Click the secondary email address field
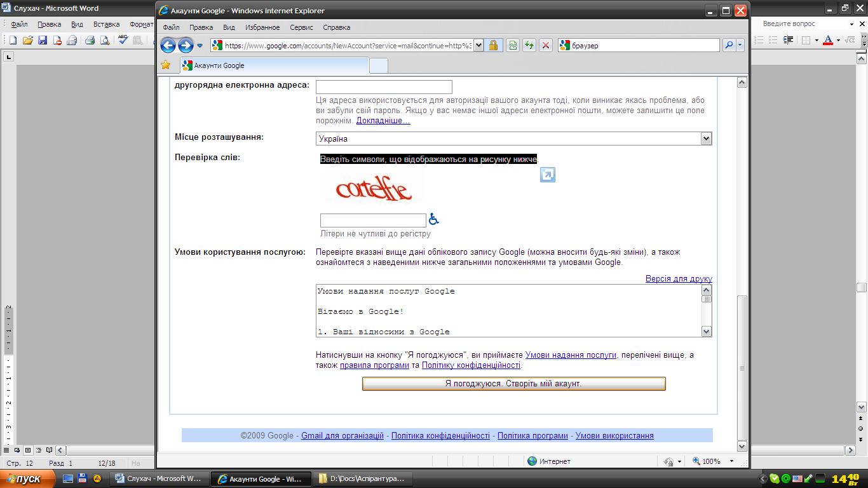The image size is (868, 488). coord(384,87)
